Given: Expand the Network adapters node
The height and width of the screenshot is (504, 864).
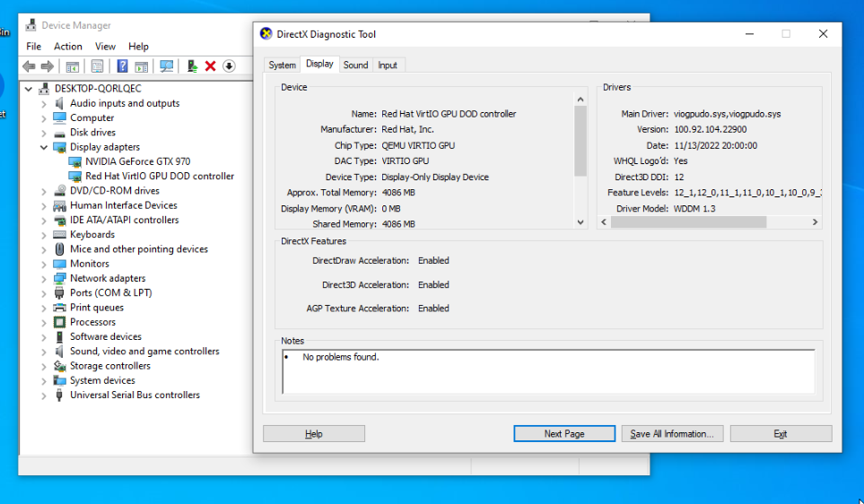Looking at the screenshot, I should [43, 278].
